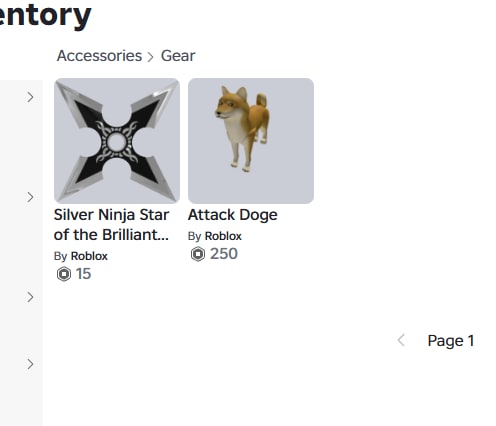Click the Silver Ninja Star item title
The height and width of the screenshot is (426, 496).
(112, 225)
